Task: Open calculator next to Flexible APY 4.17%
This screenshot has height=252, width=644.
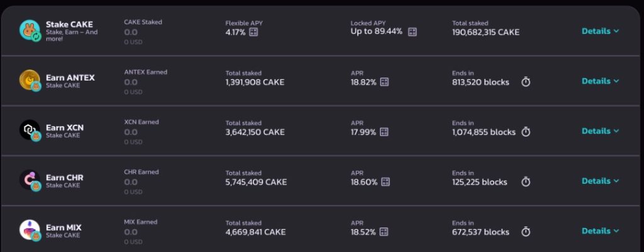Action: coord(254,31)
